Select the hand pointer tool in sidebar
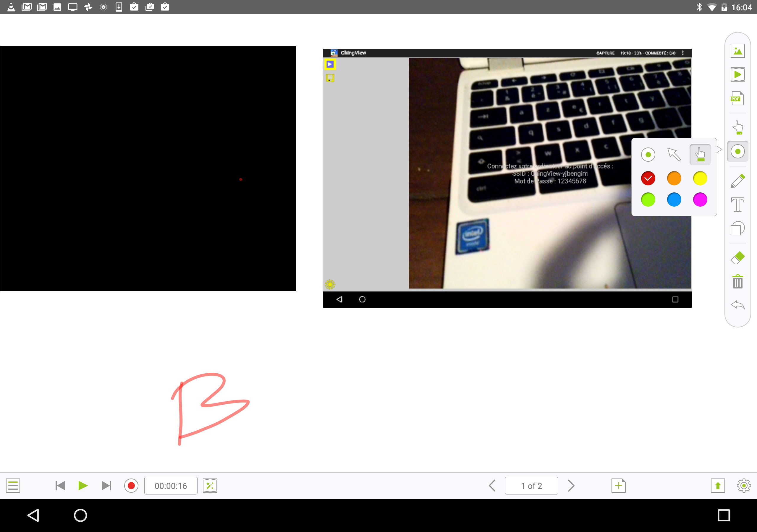Image resolution: width=757 pixels, height=532 pixels. tap(737, 128)
